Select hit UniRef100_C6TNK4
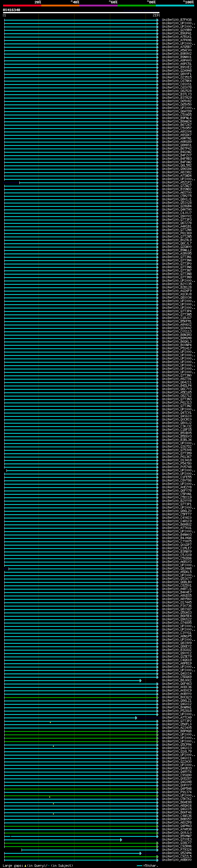Screen dimensions: 197x868 [177, 81]
